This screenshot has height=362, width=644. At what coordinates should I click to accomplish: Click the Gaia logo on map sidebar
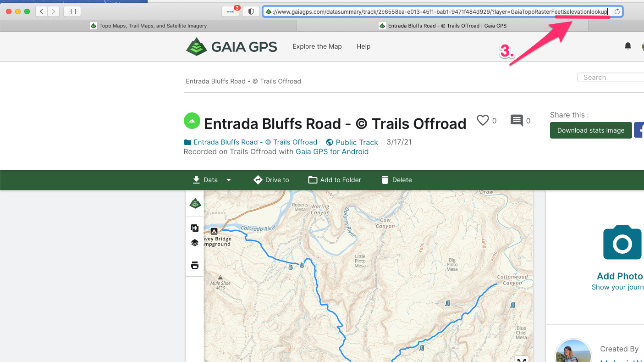tap(195, 203)
